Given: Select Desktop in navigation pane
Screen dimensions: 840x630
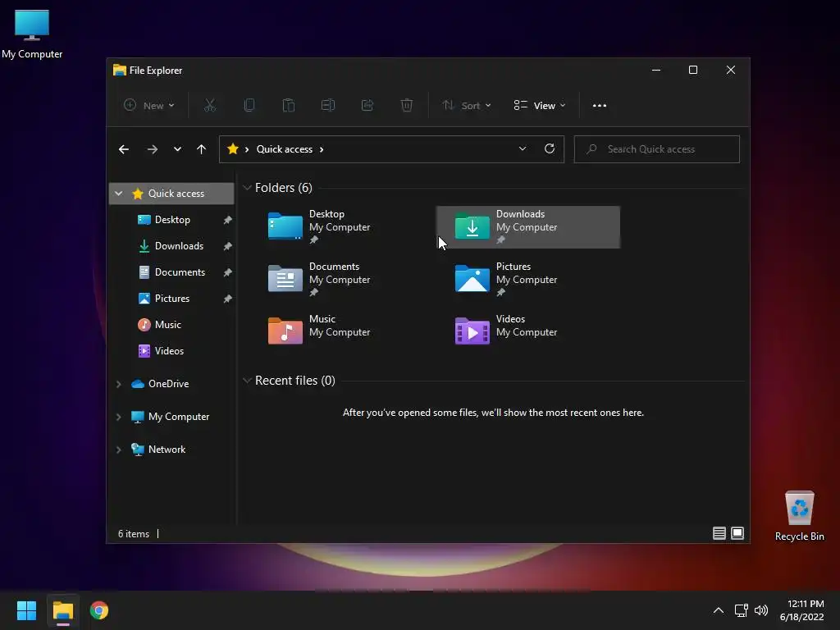Looking at the screenshot, I should pyautogui.click(x=171, y=220).
